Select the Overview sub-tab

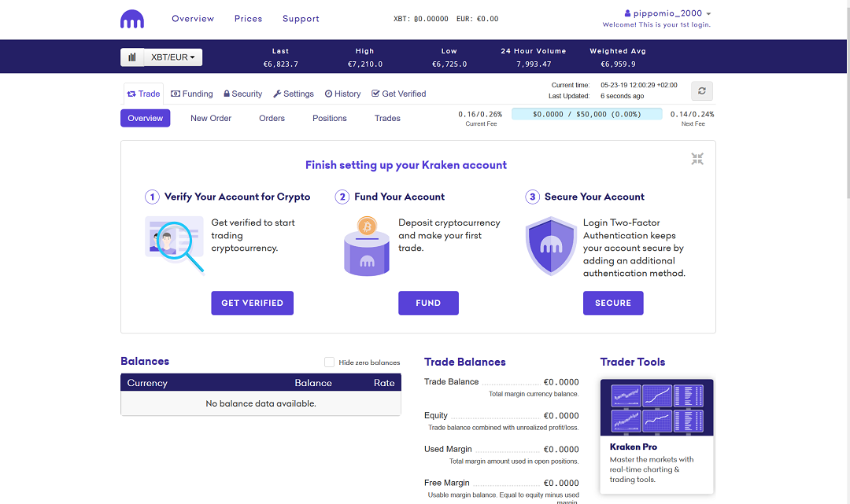tap(146, 118)
